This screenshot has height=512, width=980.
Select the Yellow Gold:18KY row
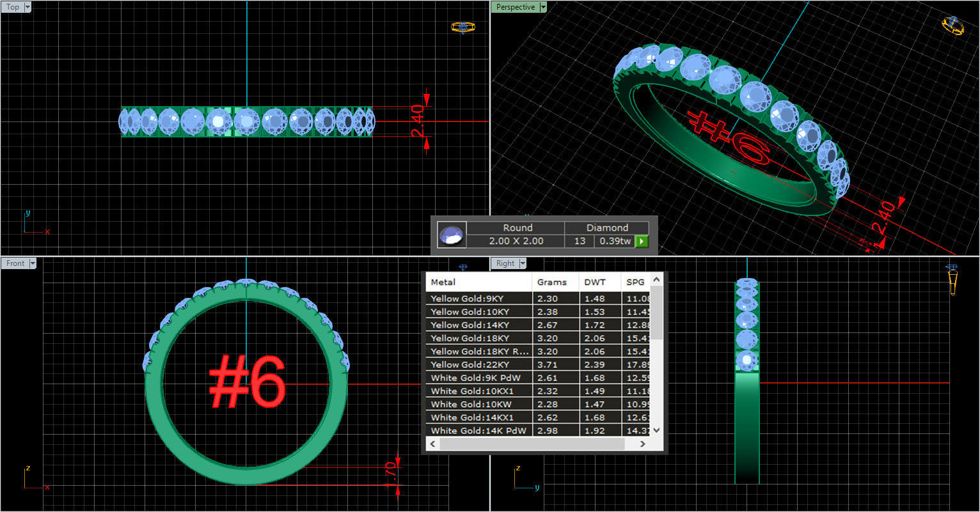pyautogui.click(x=539, y=338)
